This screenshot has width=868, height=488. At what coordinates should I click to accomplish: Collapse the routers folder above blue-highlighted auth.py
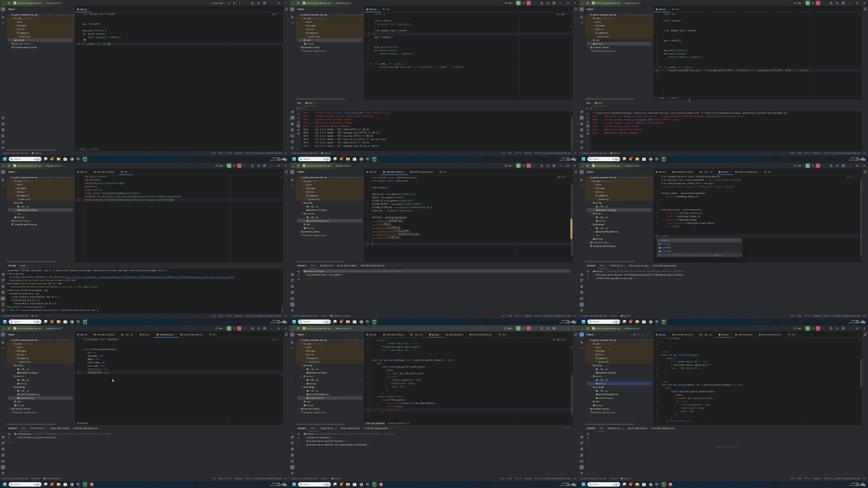coord(591,376)
